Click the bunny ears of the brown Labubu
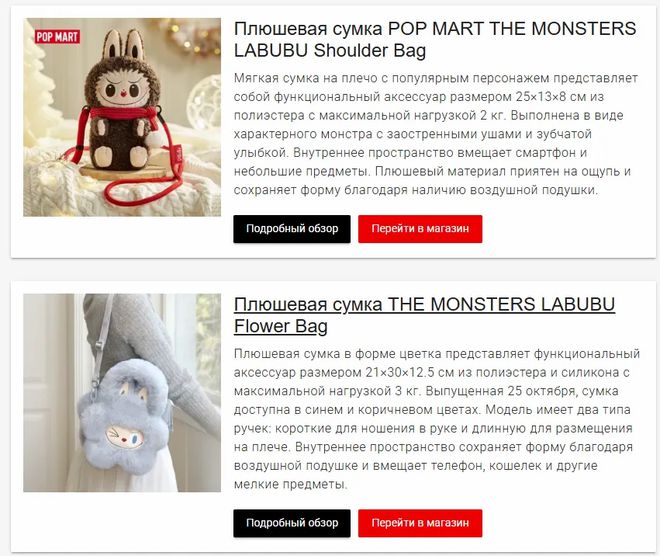660x556 pixels. point(124,45)
